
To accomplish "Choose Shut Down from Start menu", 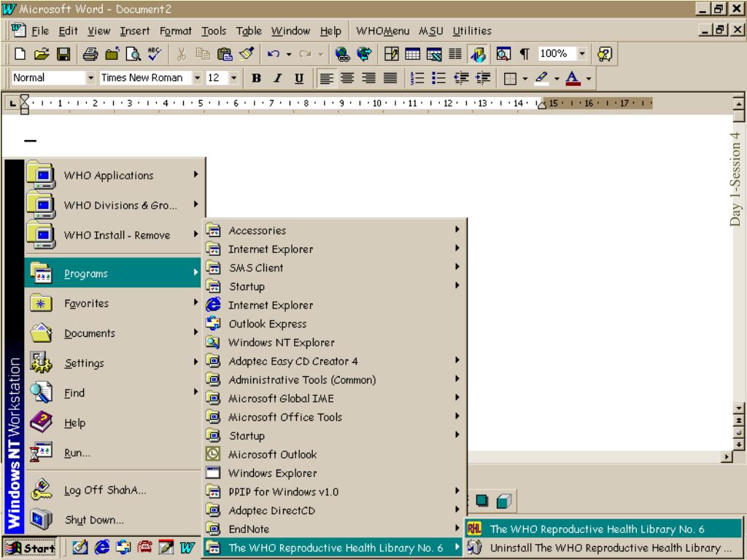I will [x=113, y=519].
